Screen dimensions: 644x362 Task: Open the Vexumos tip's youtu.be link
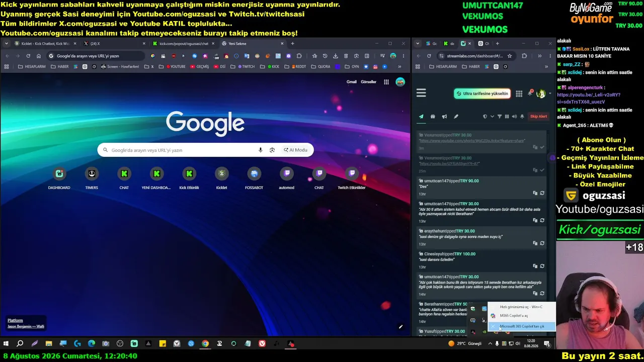click(x=449, y=164)
